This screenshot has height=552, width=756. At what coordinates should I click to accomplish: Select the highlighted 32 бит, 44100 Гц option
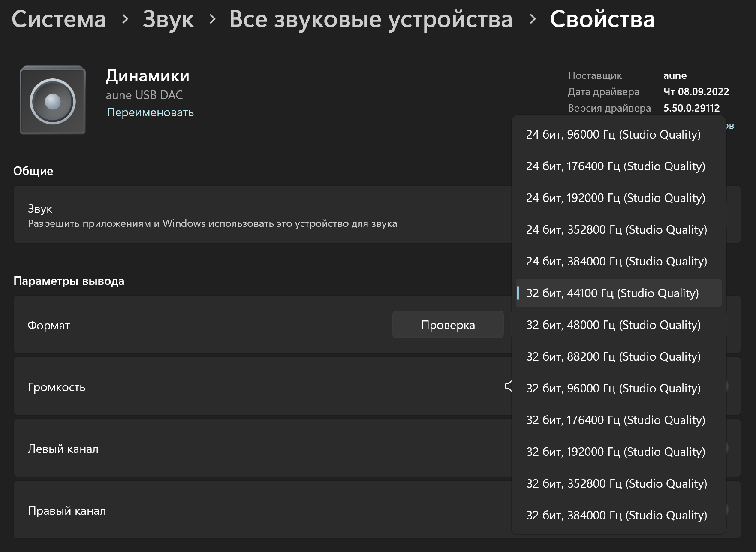612,293
